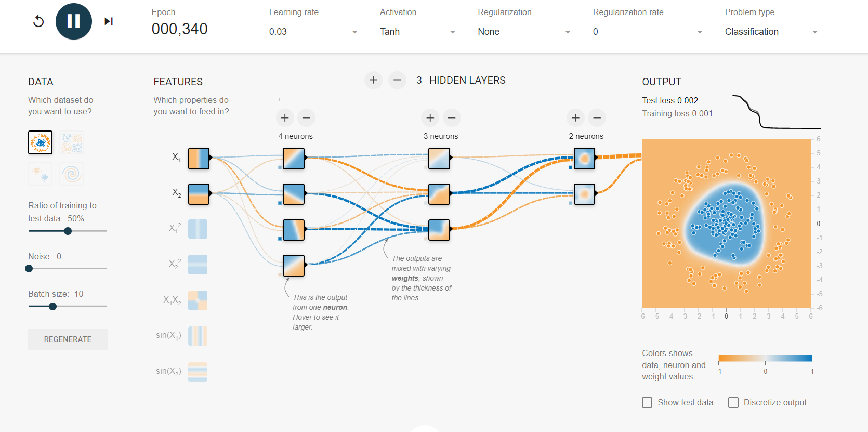Add a neuron to the 4-neuron layer
The height and width of the screenshot is (432, 868).
[285, 118]
